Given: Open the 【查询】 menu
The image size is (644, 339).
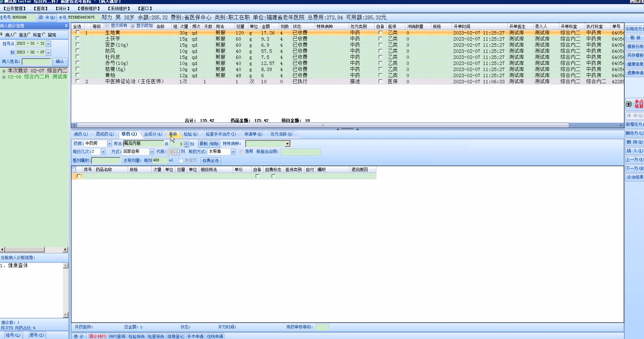Looking at the screenshot, I should point(41,8).
